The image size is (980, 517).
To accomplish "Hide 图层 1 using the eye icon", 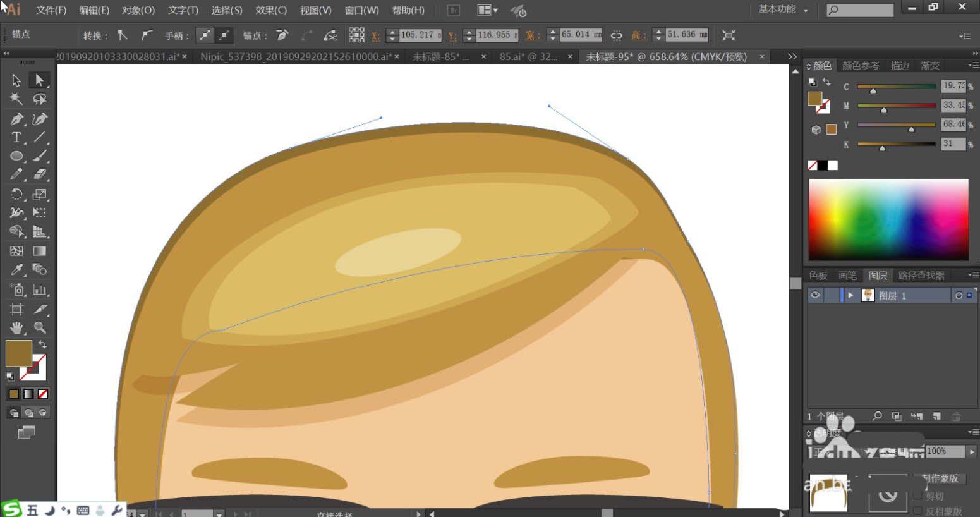I will [815, 295].
